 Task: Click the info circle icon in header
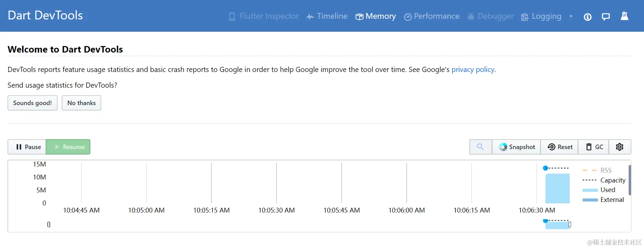[587, 17]
